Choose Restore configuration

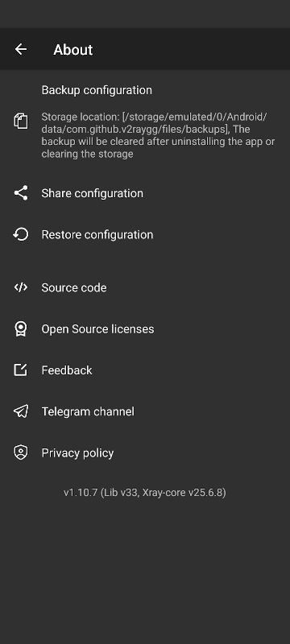tap(145, 234)
